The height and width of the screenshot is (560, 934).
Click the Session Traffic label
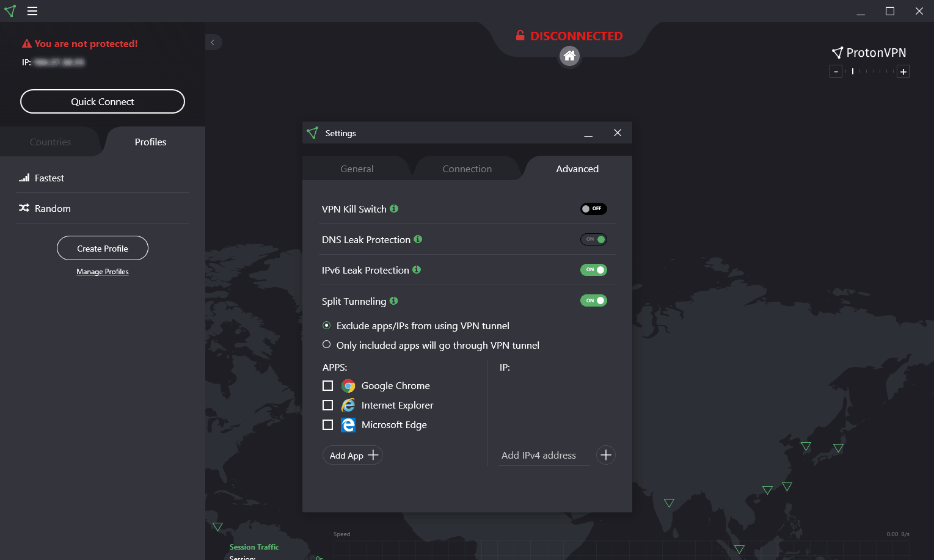[x=254, y=547]
